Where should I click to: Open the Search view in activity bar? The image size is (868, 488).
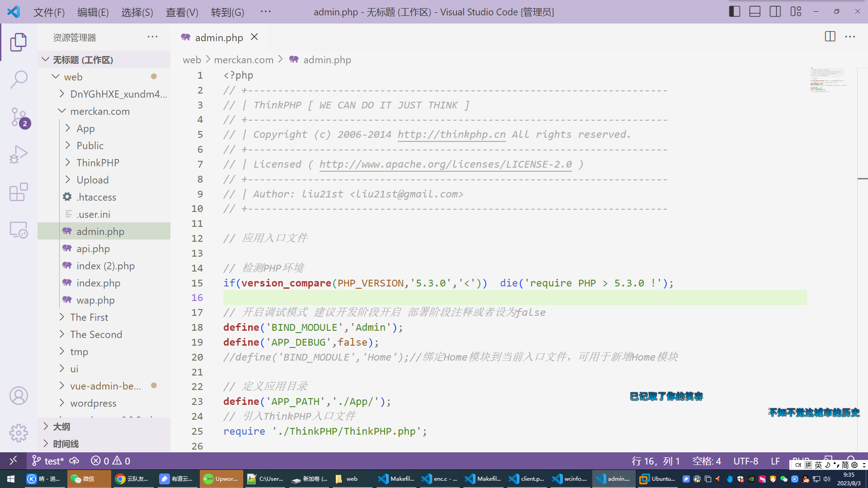click(x=19, y=79)
